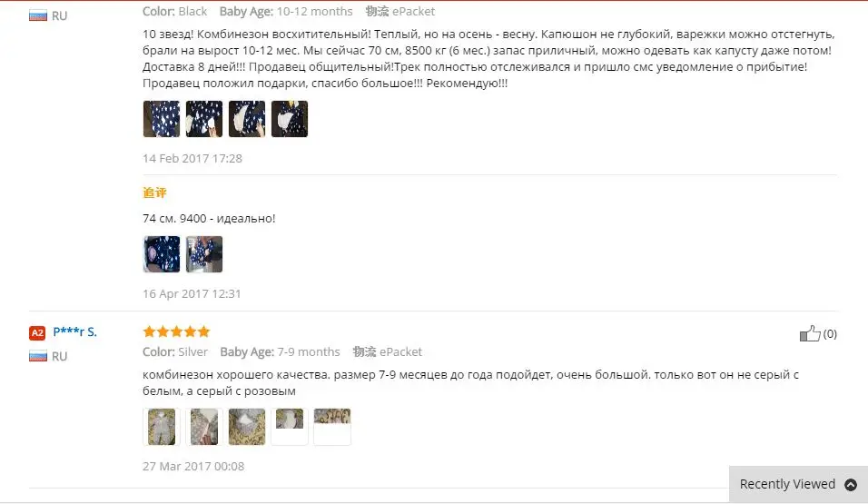
Task: Open second photo of black jumpsuit review
Action: click(x=204, y=119)
